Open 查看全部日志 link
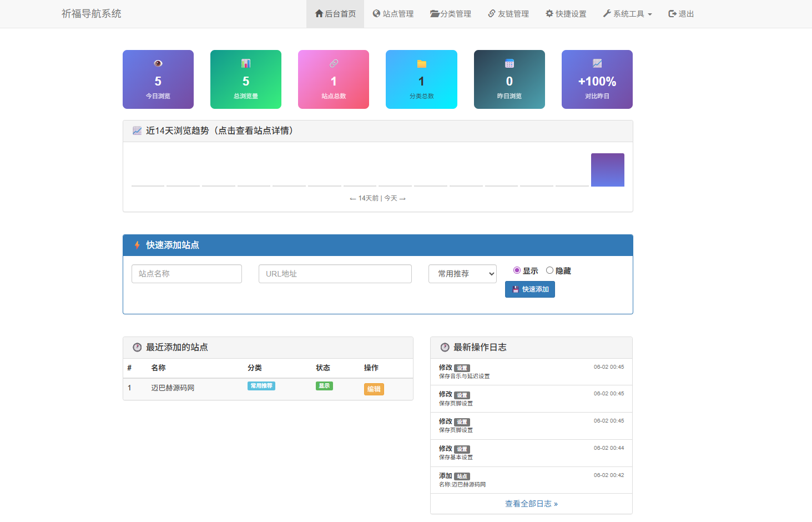This screenshot has height=522, width=812. pyautogui.click(x=531, y=504)
